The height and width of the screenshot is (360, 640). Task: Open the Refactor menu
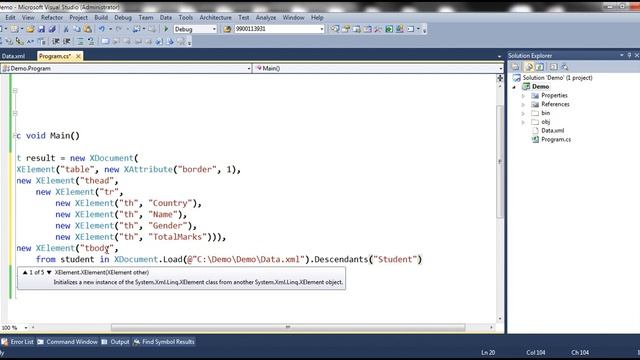pos(52,18)
